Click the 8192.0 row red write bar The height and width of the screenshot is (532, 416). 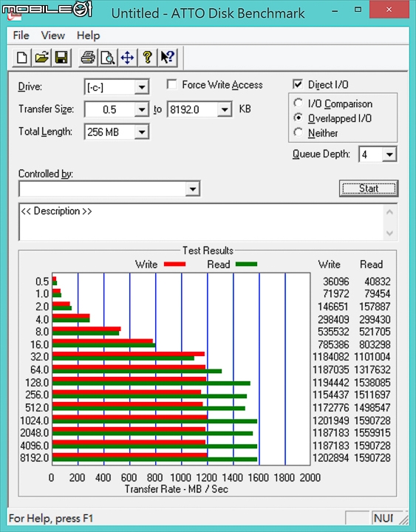pos(130,455)
